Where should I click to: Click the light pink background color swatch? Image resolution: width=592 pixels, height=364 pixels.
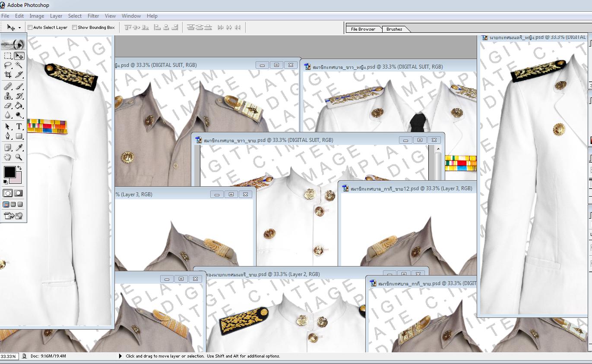pos(17,179)
